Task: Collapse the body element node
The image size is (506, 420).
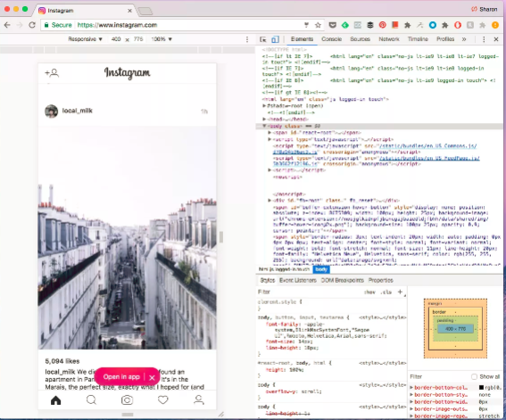Action: point(264,126)
